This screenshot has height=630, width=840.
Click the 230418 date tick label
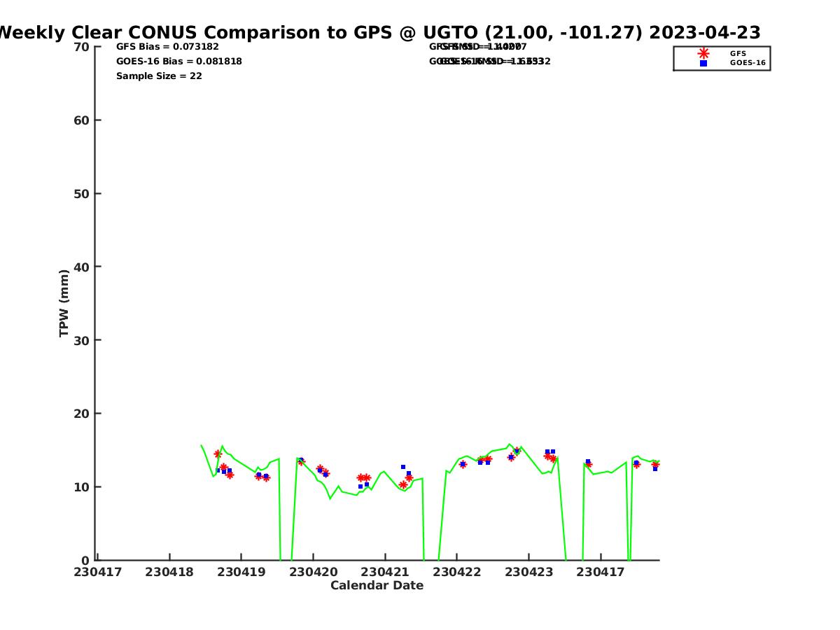click(x=169, y=572)
